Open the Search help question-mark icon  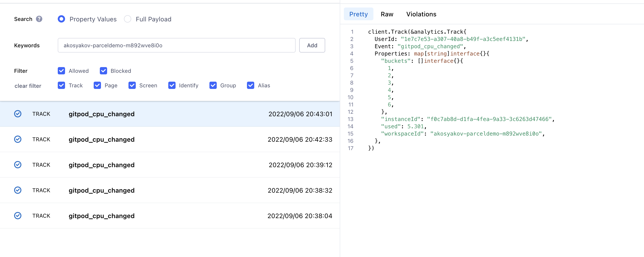39,19
